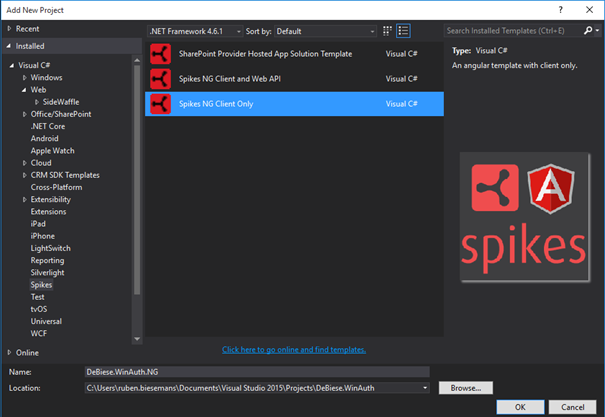Viewport: 605px width, 417px height.
Task: Select the WCF category
Action: (39, 333)
